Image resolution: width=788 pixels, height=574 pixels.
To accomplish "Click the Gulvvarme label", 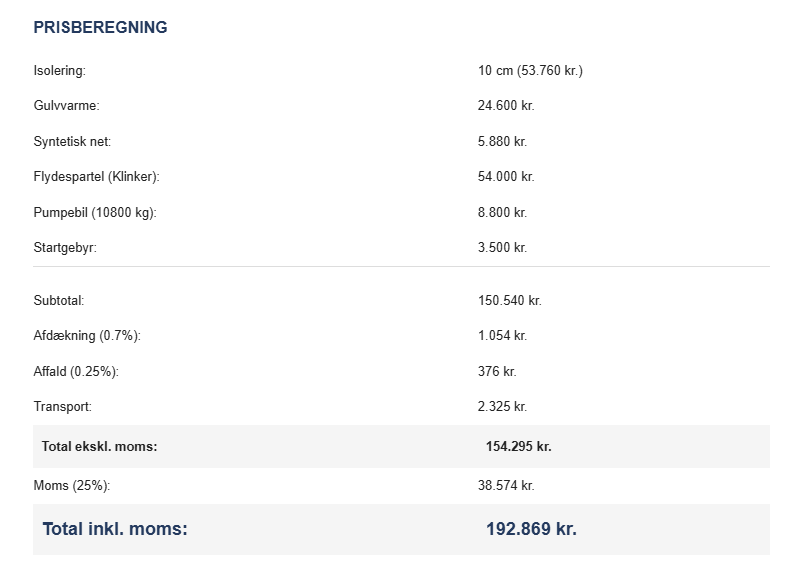I will [x=66, y=106].
